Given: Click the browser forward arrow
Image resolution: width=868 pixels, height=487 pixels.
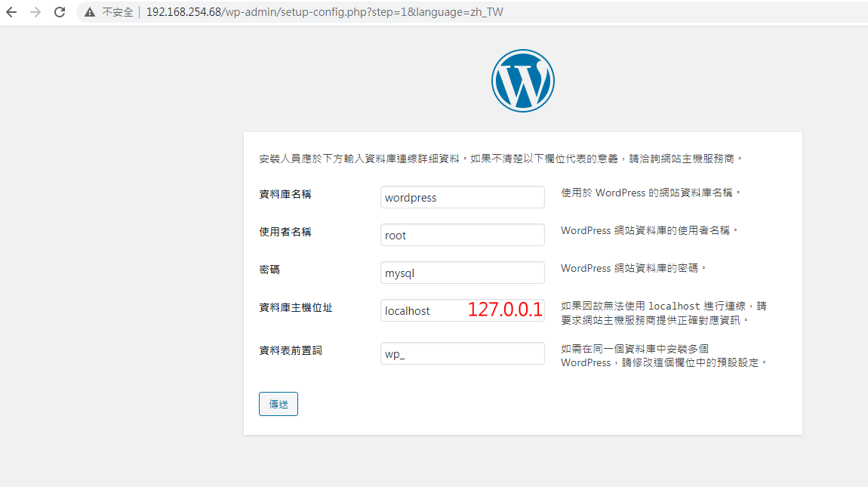Looking at the screenshot, I should 35,12.
